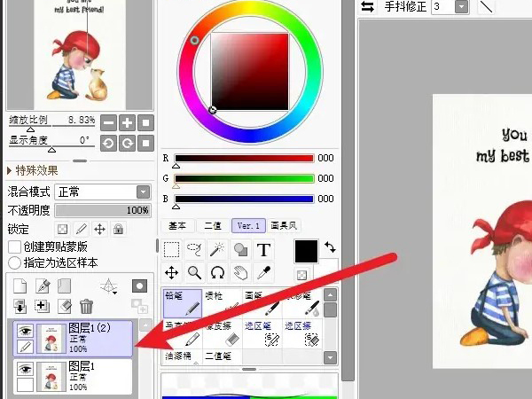The height and width of the screenshot is (399, 532).
Task: Toggle lock painting pencil icon
Action: click(x=81, y=229)
